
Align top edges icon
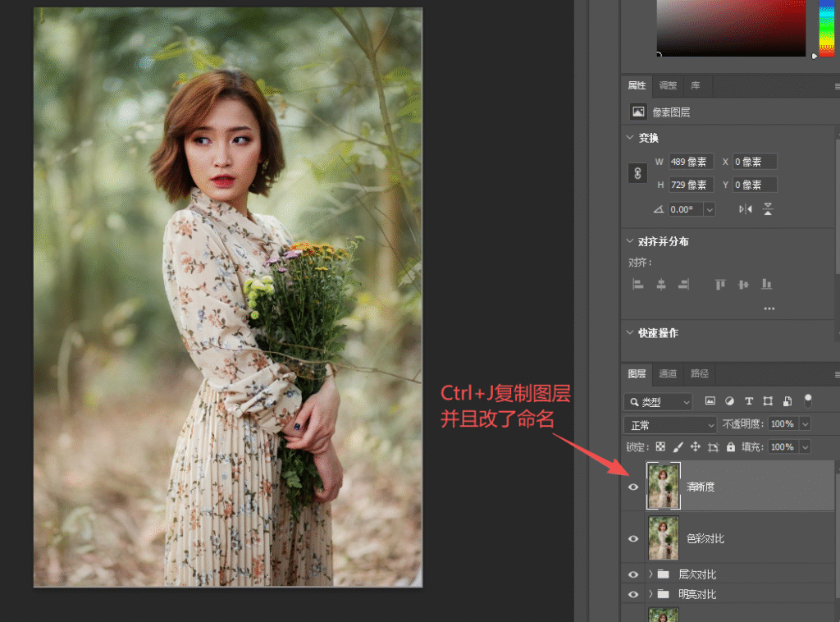tap(720, 284)
